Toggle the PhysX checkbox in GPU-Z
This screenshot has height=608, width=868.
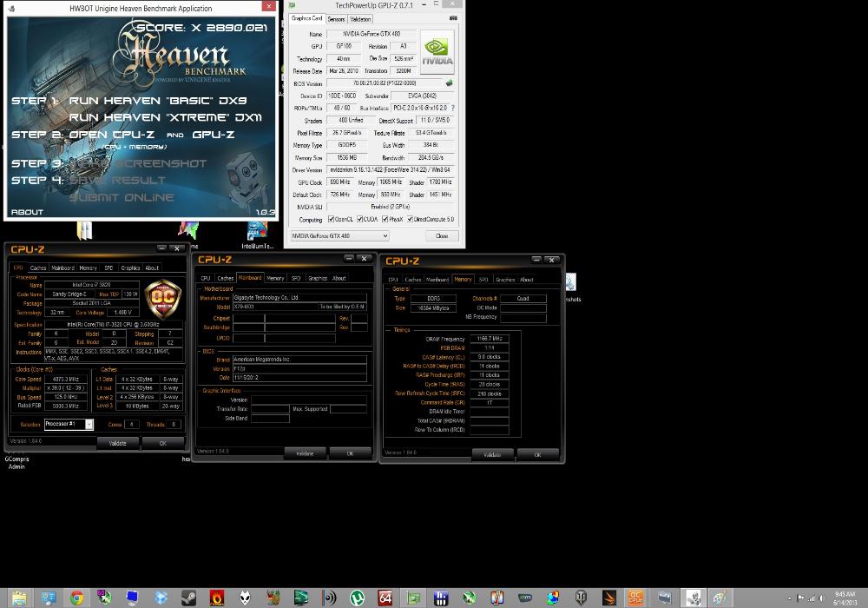click(x=385, y=219)
